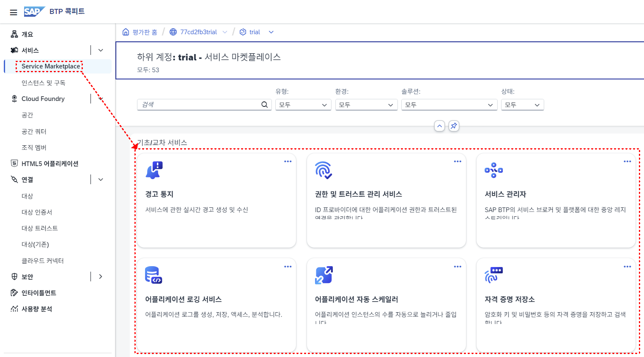Viewport: 644px width, 357px height.
Task: Click the 77cd2fb3trial breadcrumb link
Action: [199, 32]
